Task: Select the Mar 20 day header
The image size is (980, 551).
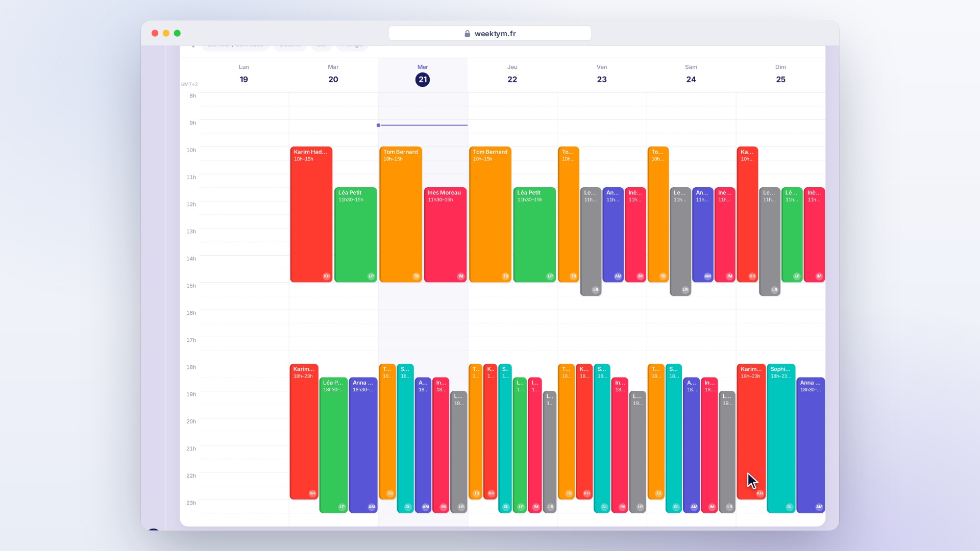Action: coord(333,74)
